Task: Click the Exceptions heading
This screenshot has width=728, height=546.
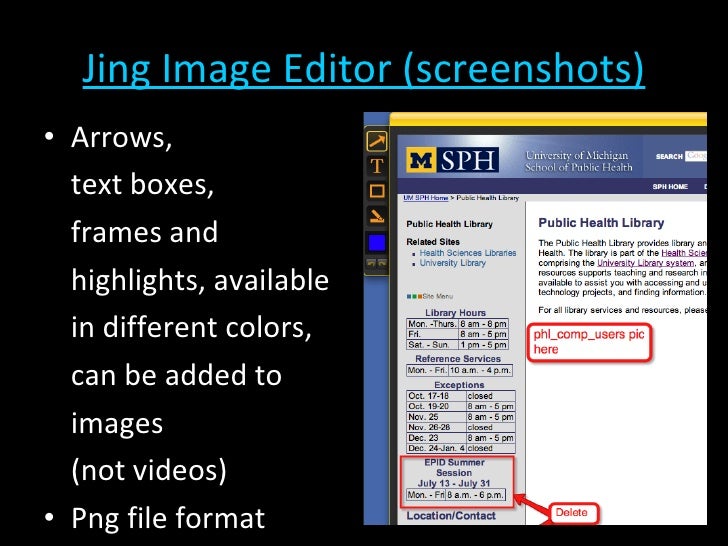Action: [x=459, y=385]
